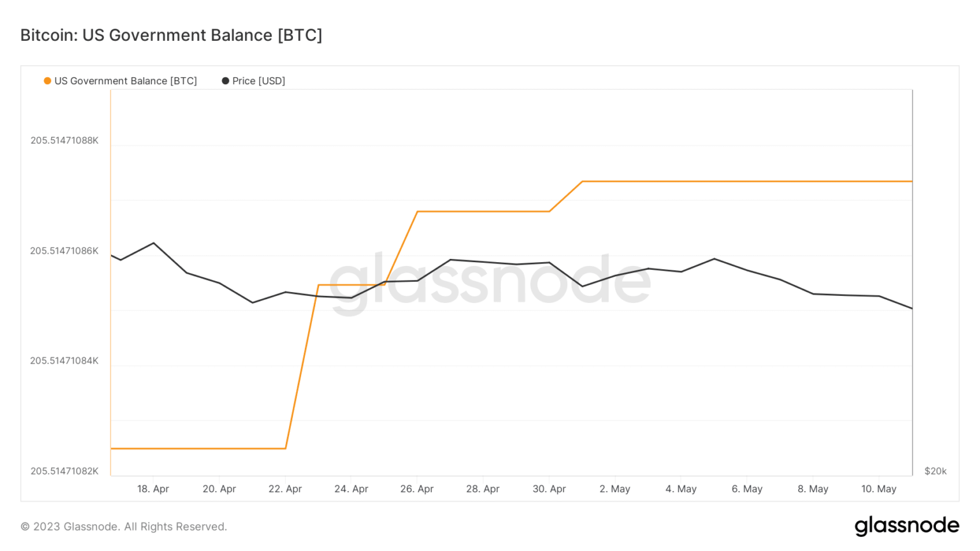Click the 2023 Glassnode copyright text

[x=124, y=527]
